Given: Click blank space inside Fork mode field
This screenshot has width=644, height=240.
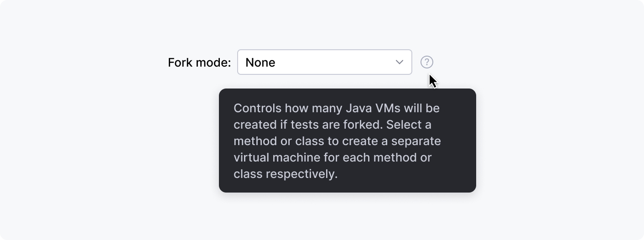Looking at the screenshot, I should pyautogui.click(x=333, y=62).
